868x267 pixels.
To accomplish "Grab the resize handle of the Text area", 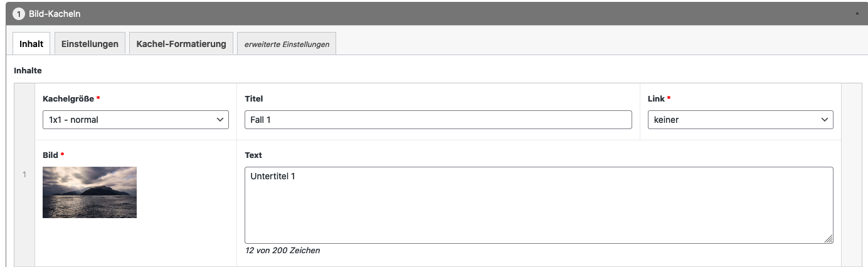I will coord(828,239).
